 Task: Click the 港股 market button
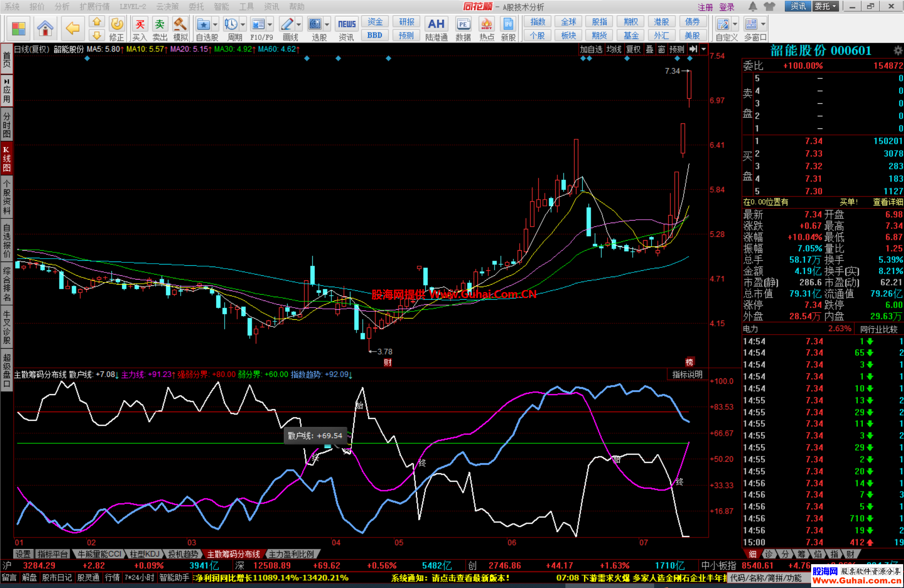click(661, 22)
